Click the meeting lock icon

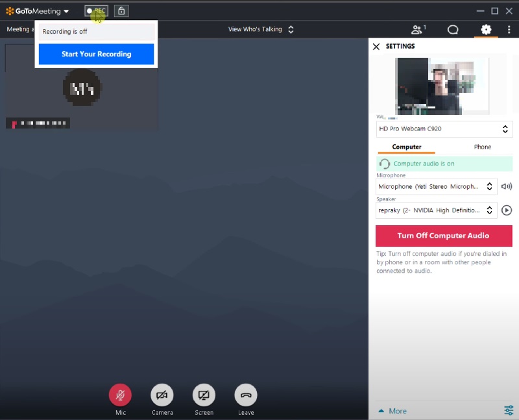[x=121, y=10]
